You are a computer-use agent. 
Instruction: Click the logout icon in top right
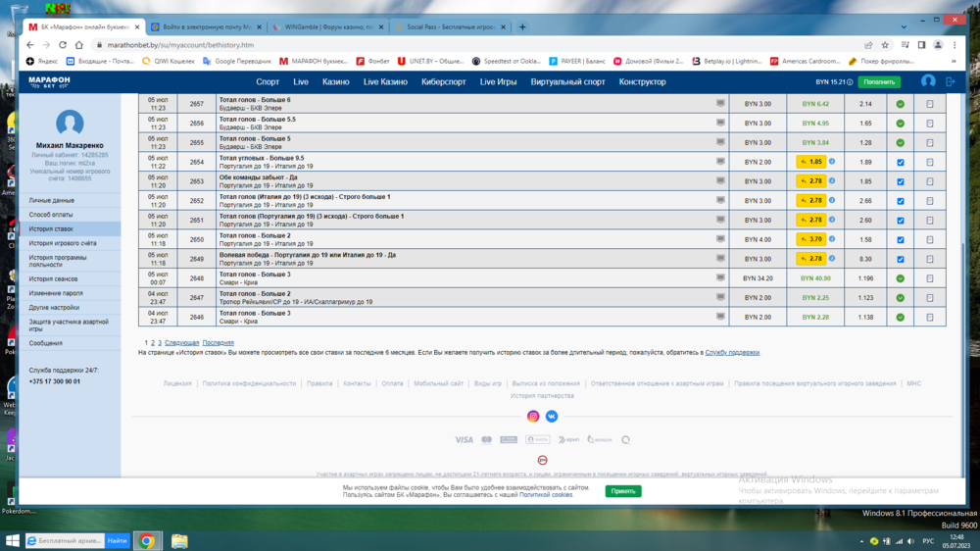[x=950, y=82]
